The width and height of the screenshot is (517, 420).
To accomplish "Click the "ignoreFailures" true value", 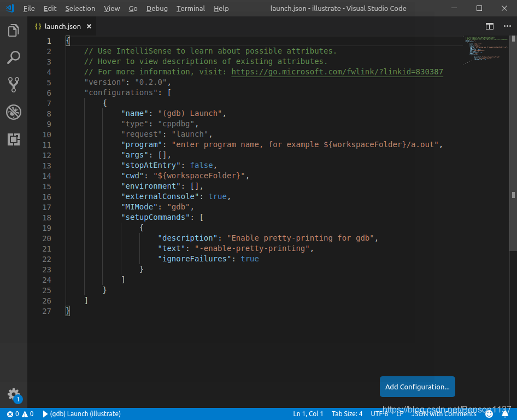I will (250, 259).
